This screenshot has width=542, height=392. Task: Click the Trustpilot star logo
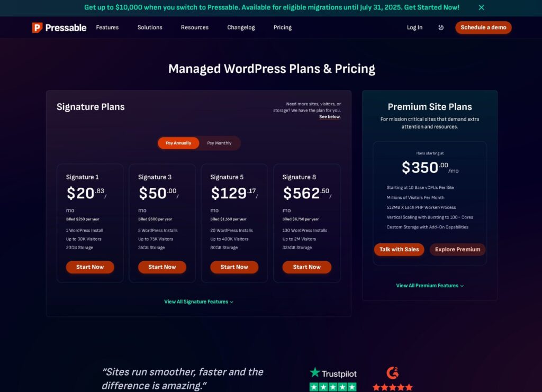pos(314,372)
